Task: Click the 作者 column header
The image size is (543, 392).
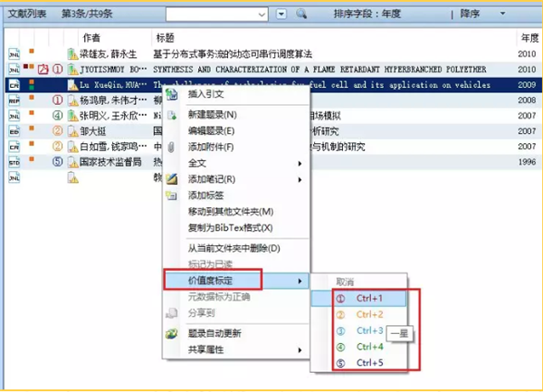Action: click(x=91, y=38)
